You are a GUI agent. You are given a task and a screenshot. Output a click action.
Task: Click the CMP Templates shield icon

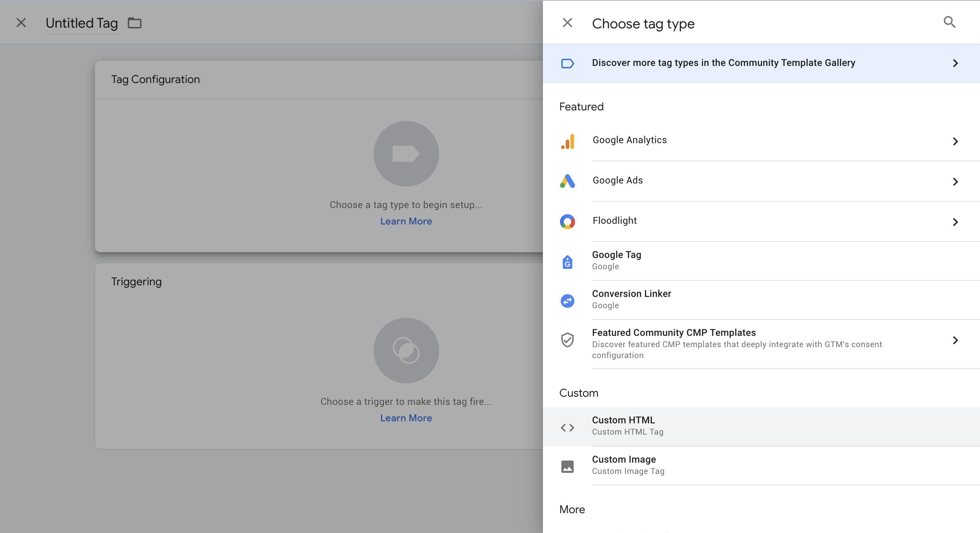coord(567,340)
